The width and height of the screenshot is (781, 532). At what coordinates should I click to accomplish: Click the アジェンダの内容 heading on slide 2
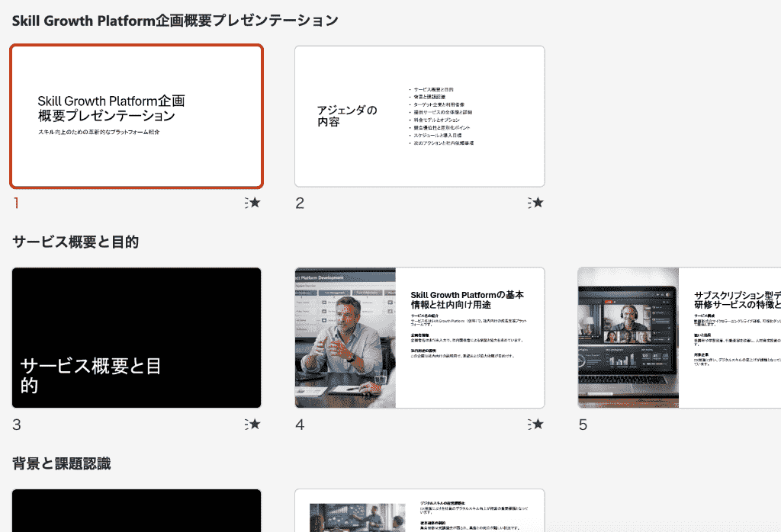pyautogui.click(x=347, y=116)
